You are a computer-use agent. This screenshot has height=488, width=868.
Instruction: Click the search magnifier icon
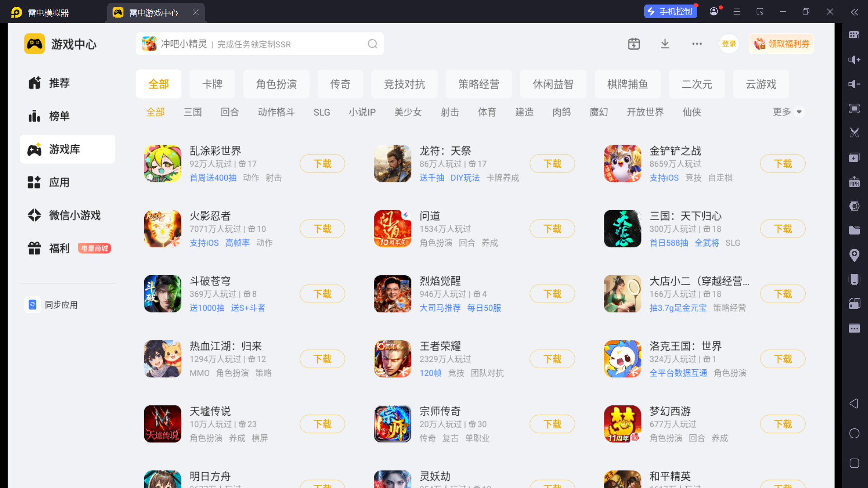pos(372,44)
